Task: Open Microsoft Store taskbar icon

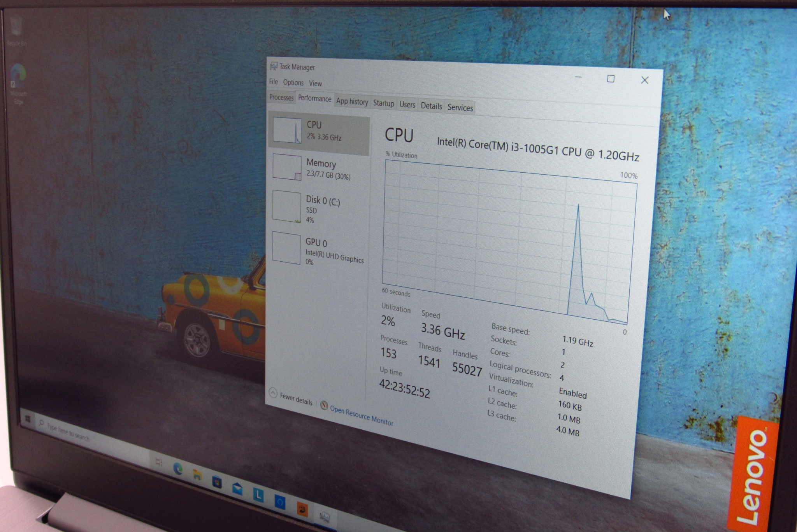Action: (x=217, y=482)
